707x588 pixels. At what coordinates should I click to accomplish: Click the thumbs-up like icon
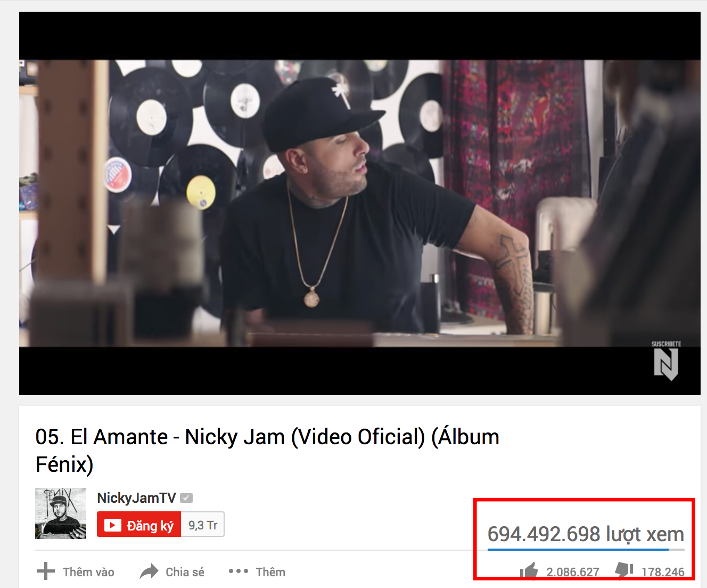[529, 571]
